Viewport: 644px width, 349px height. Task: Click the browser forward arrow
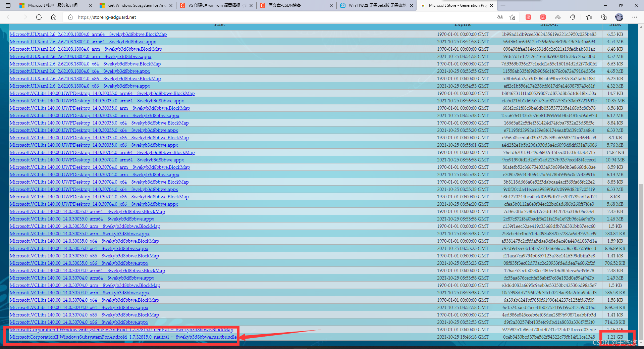coord(24,17)
